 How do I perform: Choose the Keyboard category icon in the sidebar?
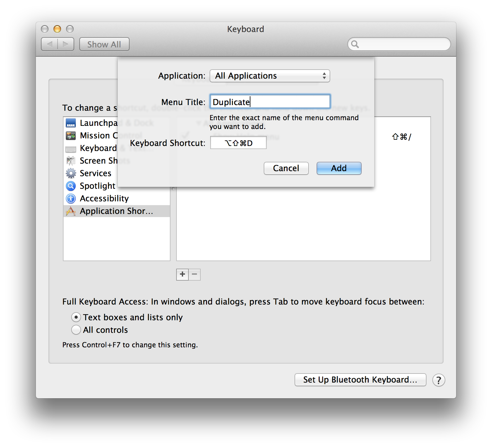click(x=71, y=148)
